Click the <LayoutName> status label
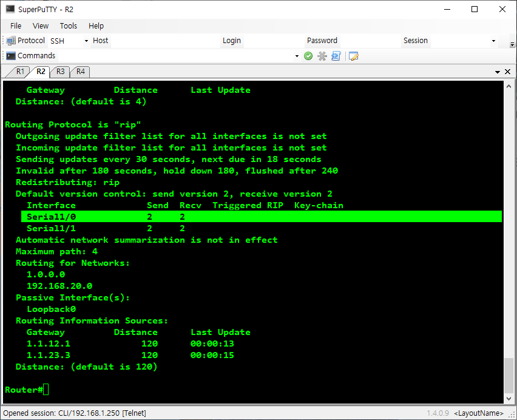 (478, 413)
